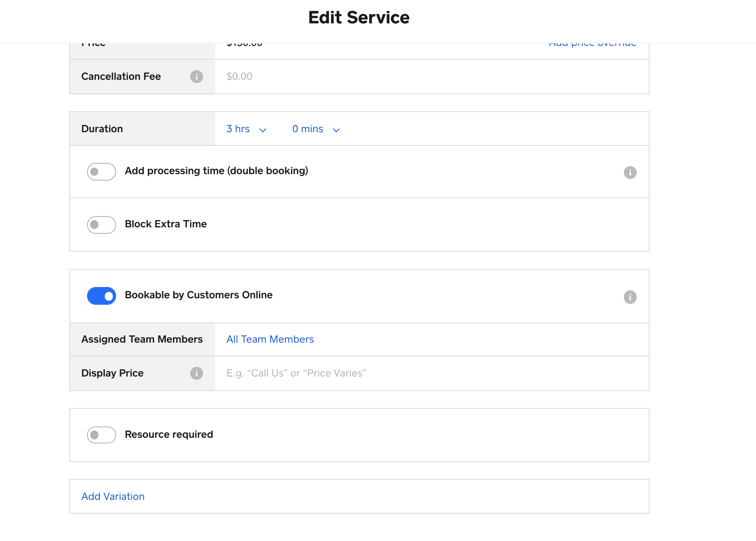Click the Add Variation link
756x541 pixels.
(113, 497)
